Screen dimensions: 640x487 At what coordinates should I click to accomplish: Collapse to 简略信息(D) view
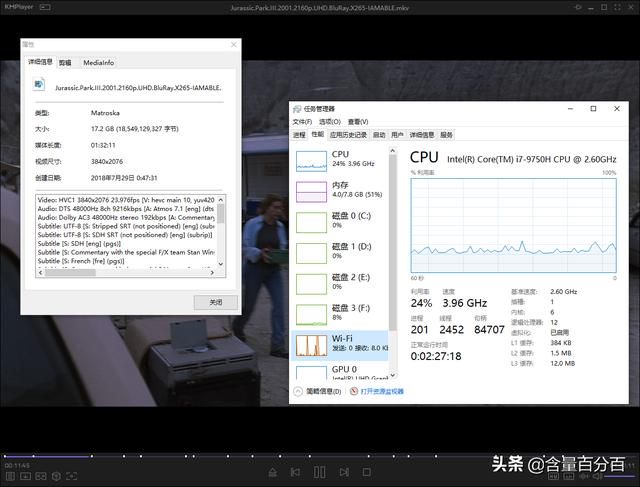(318, 391)
